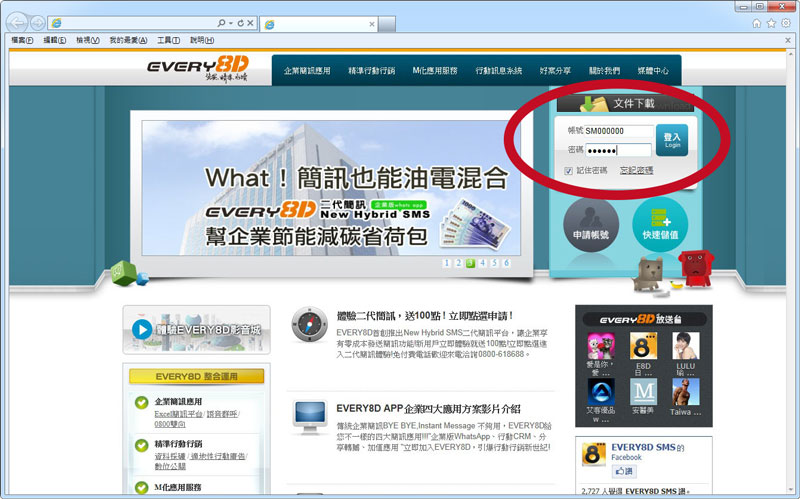Open the 檔案(F) menu
800x499 pixels.
(x=22, y=40)
